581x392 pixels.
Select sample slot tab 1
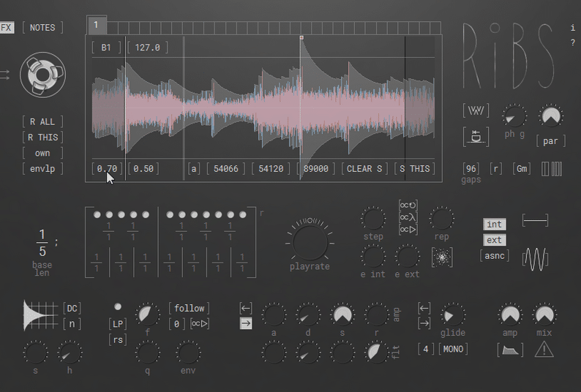(97, 25)
